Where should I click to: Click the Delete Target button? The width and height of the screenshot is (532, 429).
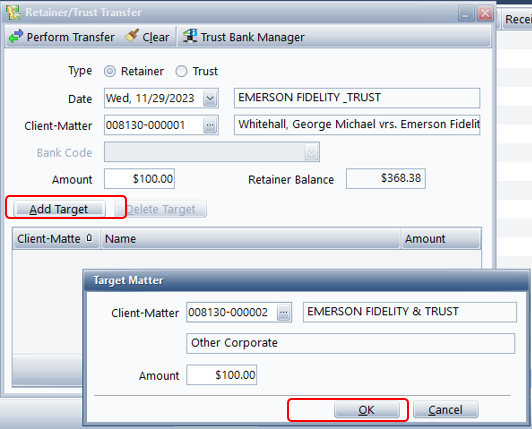(x=161, y=209)
